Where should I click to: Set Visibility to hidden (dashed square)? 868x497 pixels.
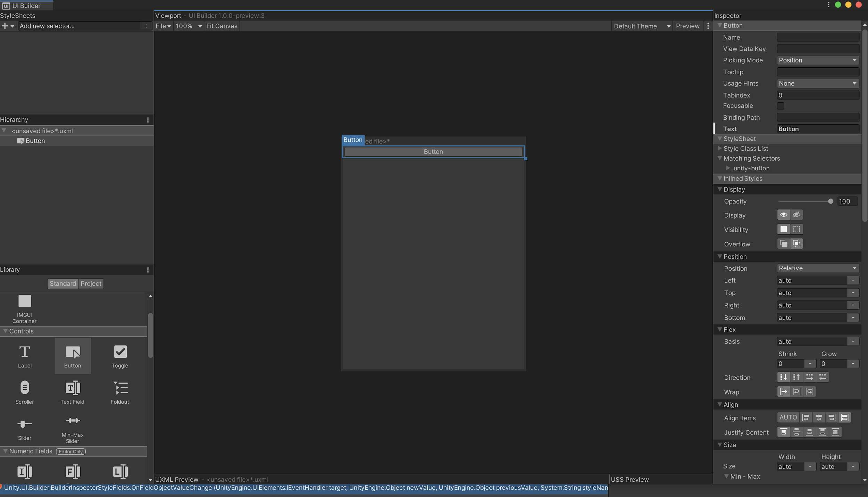click(x=796, y=229)
